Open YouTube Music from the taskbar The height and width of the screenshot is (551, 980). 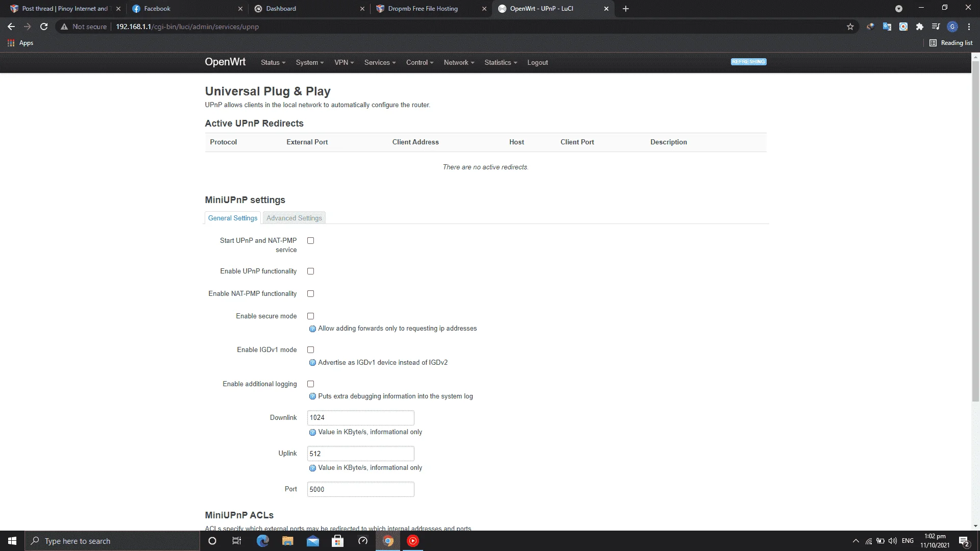413,541
